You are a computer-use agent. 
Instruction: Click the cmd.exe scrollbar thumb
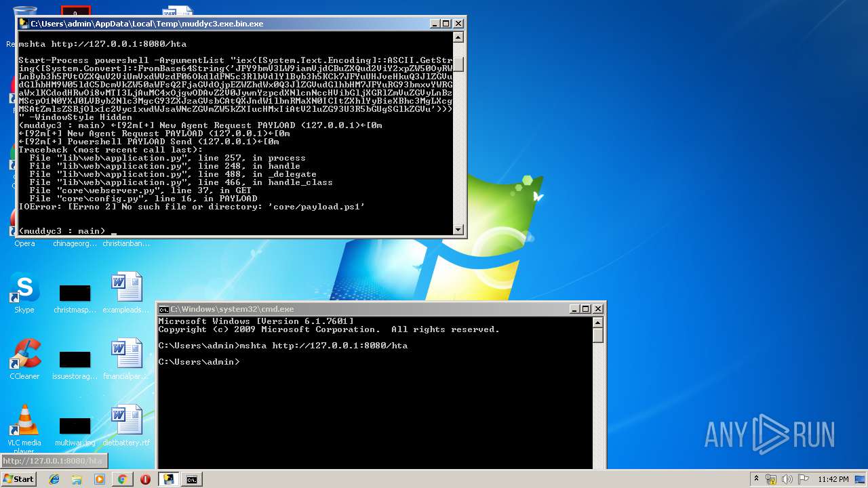tap(597, 335)
